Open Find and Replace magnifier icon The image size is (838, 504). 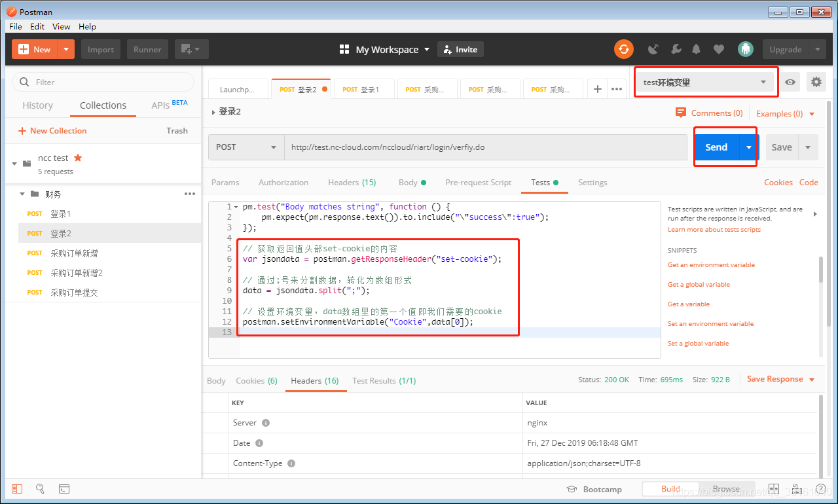pos(40,489)
